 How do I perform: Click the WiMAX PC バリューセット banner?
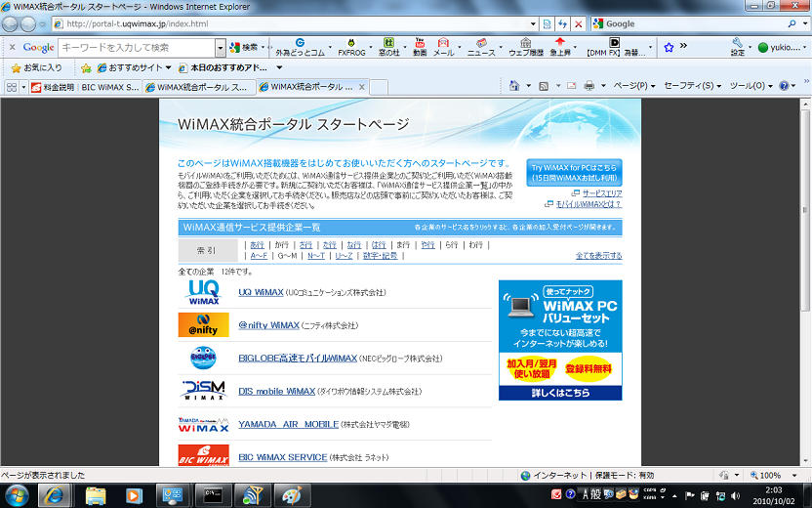click(x=559, y=340)
